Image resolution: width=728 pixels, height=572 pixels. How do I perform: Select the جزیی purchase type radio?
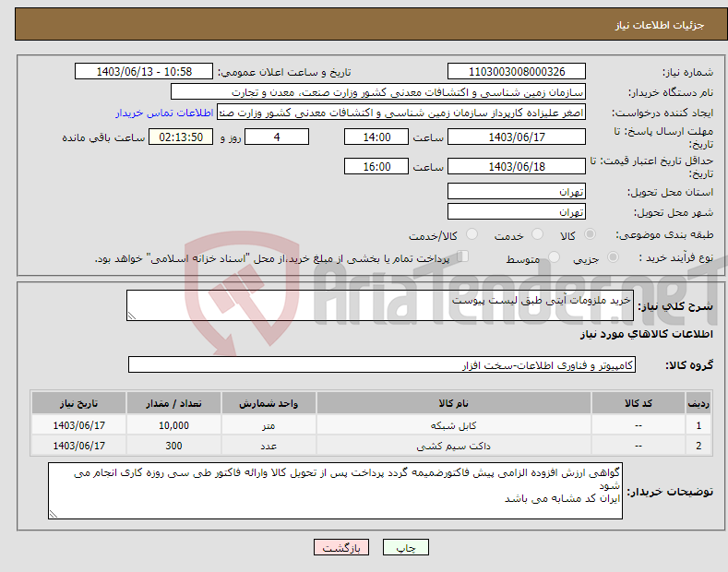[613, 256]
